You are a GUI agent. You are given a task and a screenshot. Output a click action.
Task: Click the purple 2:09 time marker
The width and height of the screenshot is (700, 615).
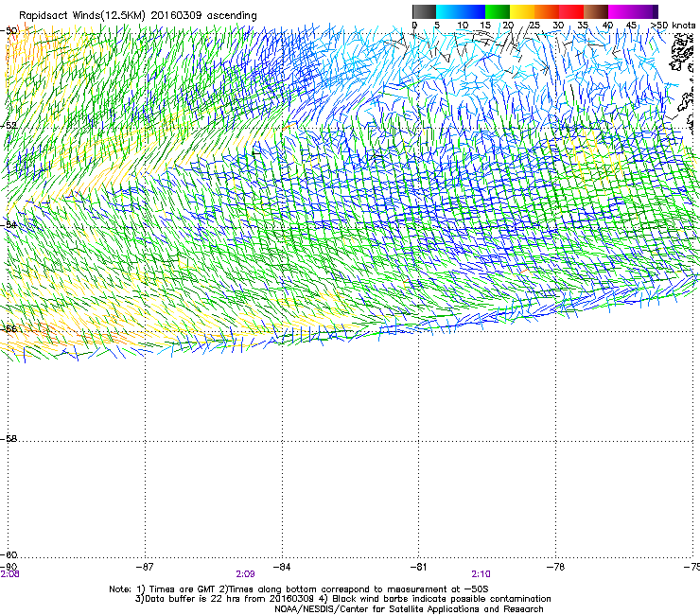245,574
